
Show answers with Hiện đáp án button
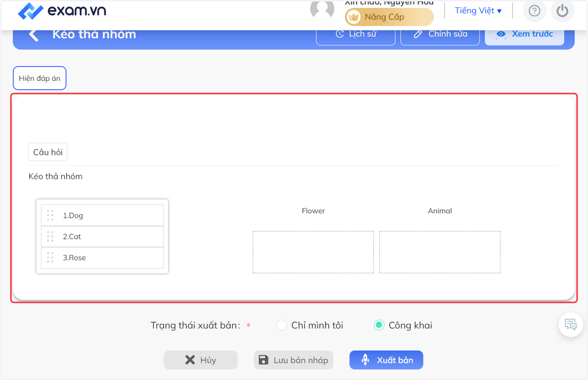40,78
